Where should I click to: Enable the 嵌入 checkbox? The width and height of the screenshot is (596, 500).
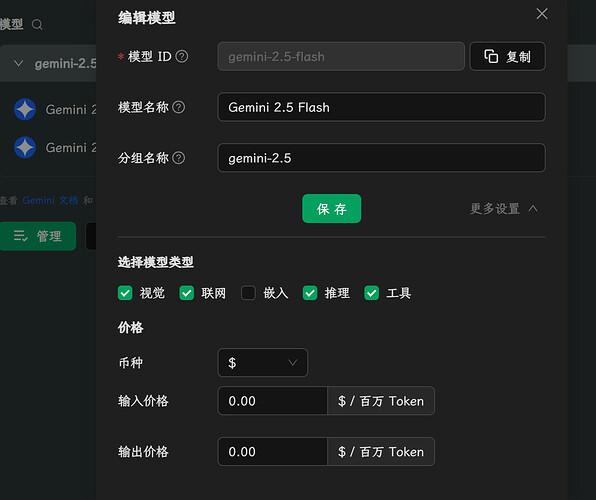pyautogui.click(x=248, y=293)
